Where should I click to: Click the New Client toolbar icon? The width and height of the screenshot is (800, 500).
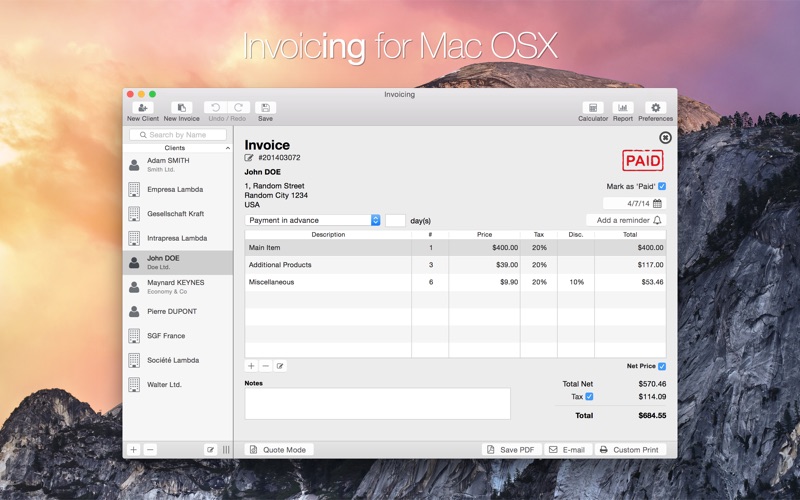[x=143, y=108]
